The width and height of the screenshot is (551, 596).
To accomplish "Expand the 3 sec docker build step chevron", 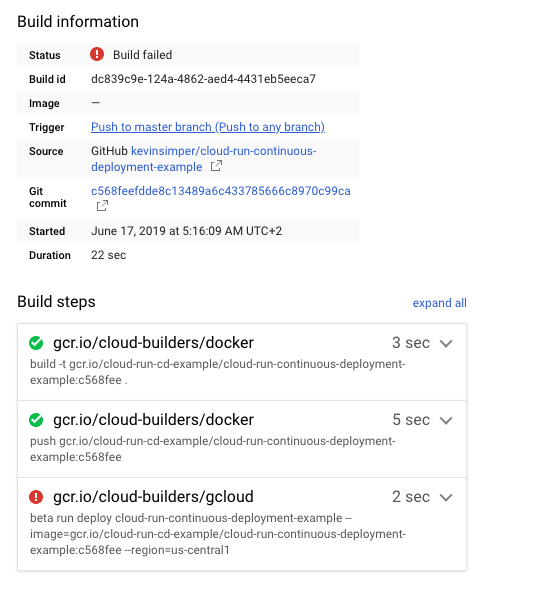I will click(x=446, y=344).
